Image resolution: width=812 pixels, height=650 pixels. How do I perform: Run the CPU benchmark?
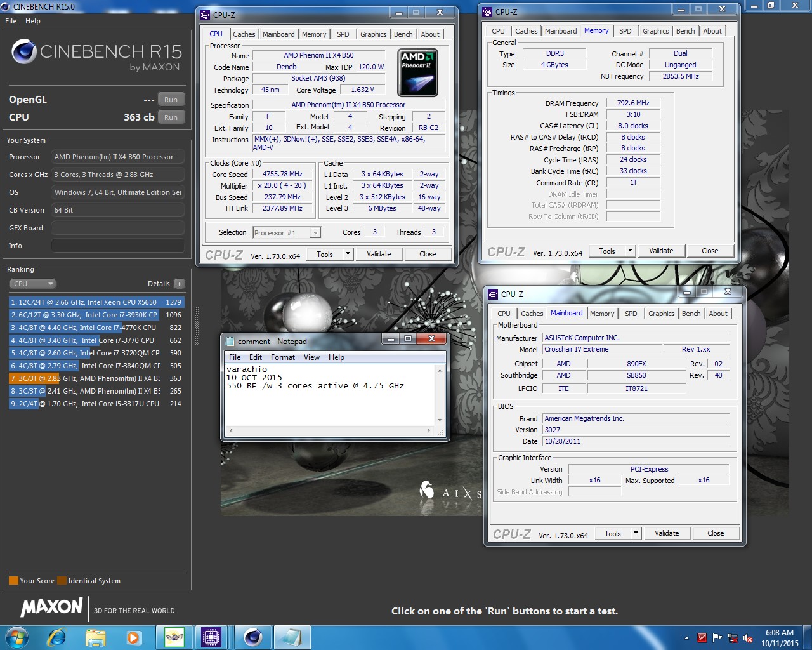coord(171,117)
